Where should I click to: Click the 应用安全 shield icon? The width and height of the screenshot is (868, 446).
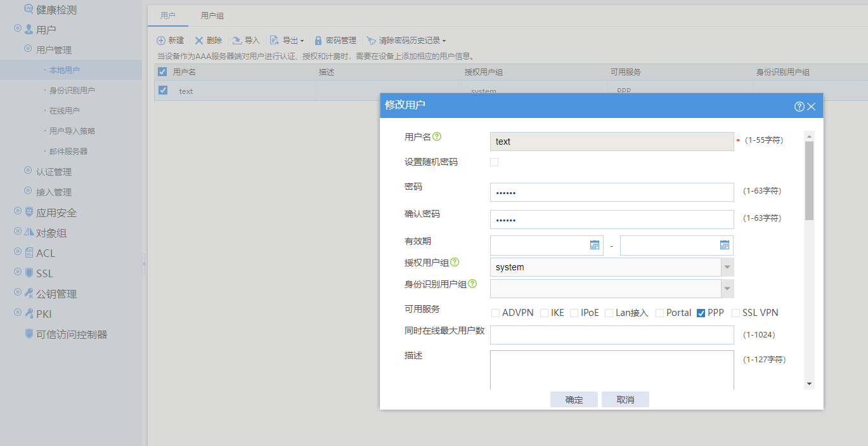29,213
